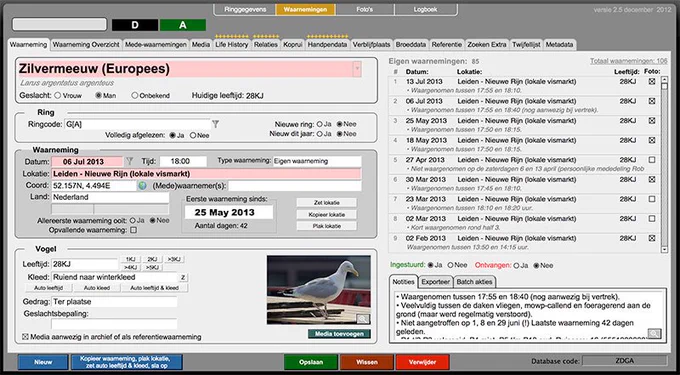Click the blue Nieuw button
The image size is (680, 375).
point(43,362)
